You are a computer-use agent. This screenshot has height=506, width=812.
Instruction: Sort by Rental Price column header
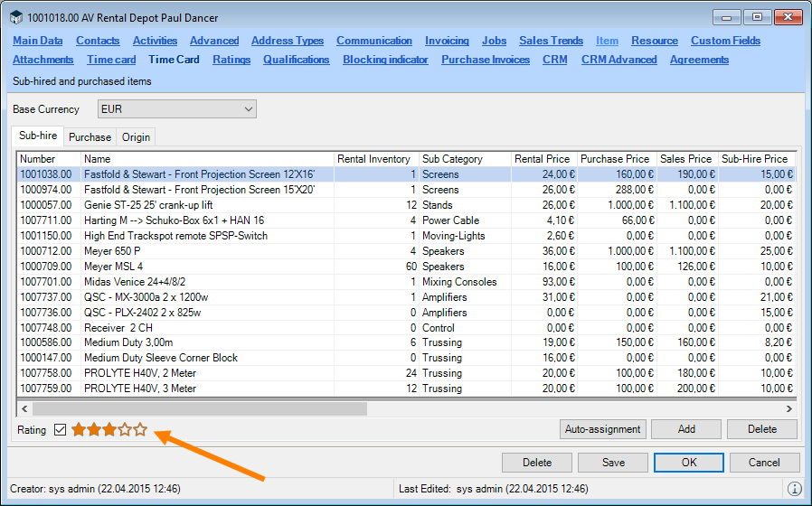[543, 159]
